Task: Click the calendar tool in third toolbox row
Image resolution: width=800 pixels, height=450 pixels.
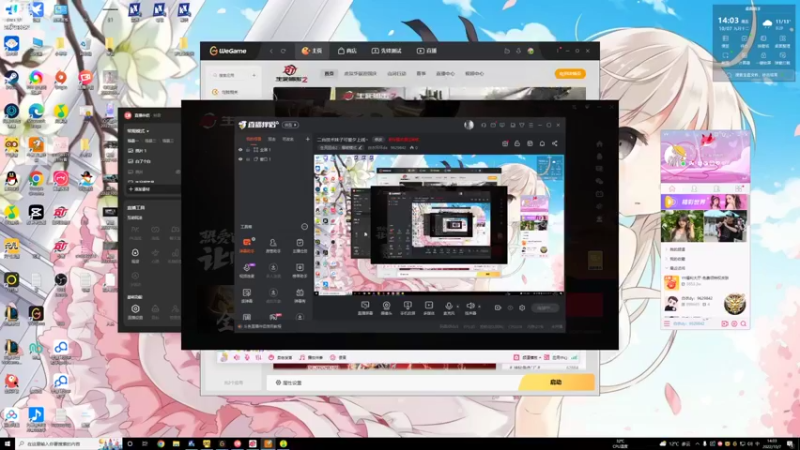Action: [299, 295]
